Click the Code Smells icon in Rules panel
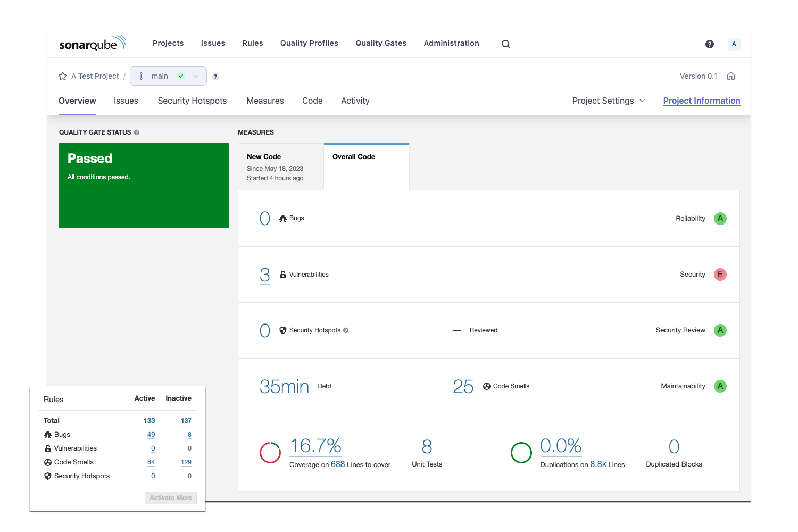The width and height of the screenshot is (798, 532). pyautogui.click(x=48, y=462)
